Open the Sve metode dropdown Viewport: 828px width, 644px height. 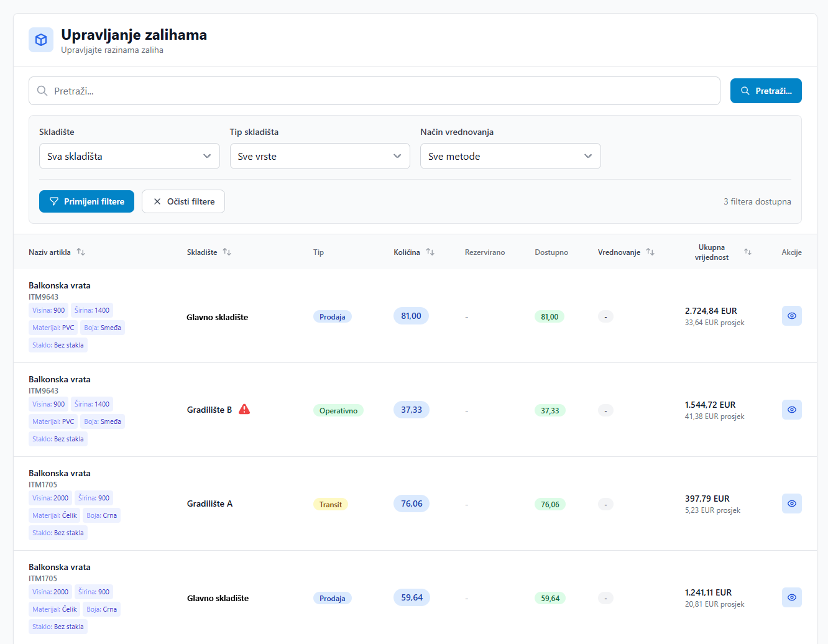point(510,156)
